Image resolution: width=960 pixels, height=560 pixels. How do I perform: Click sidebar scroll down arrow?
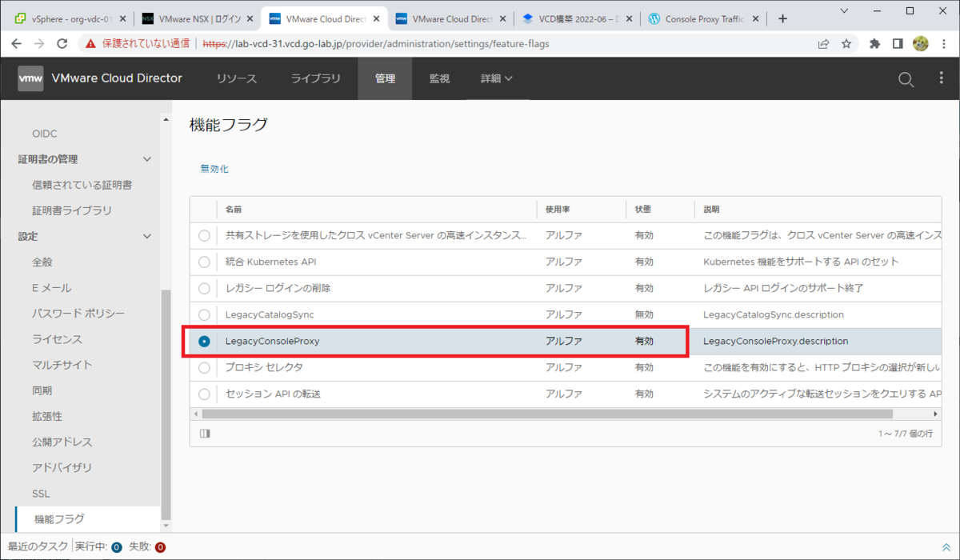point(166,526)
